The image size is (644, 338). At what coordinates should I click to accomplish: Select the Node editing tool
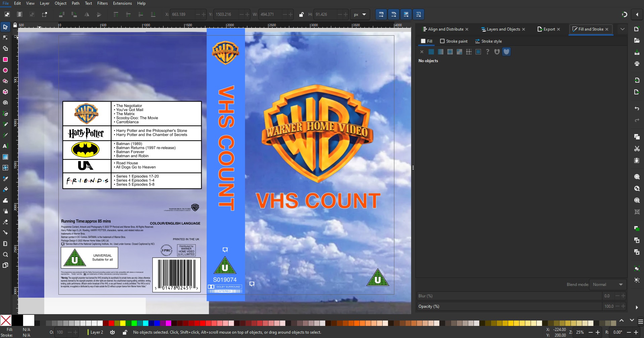pyautogui.click(x=5, y=38)
